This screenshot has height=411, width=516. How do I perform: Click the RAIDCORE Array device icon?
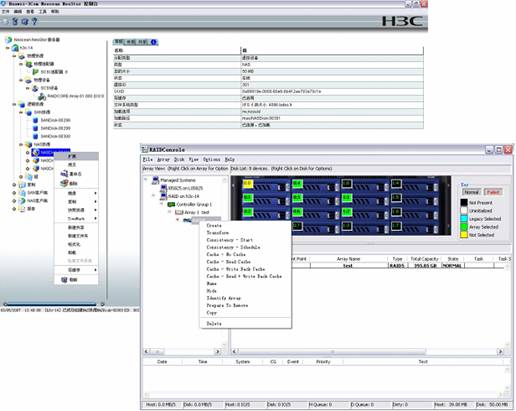(42, 97)
